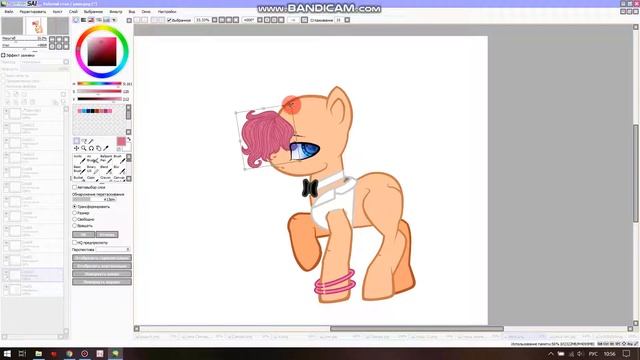Select the Hand pan tool
Viewport: 640px width, 360px height.
click(x=98, y=148)
